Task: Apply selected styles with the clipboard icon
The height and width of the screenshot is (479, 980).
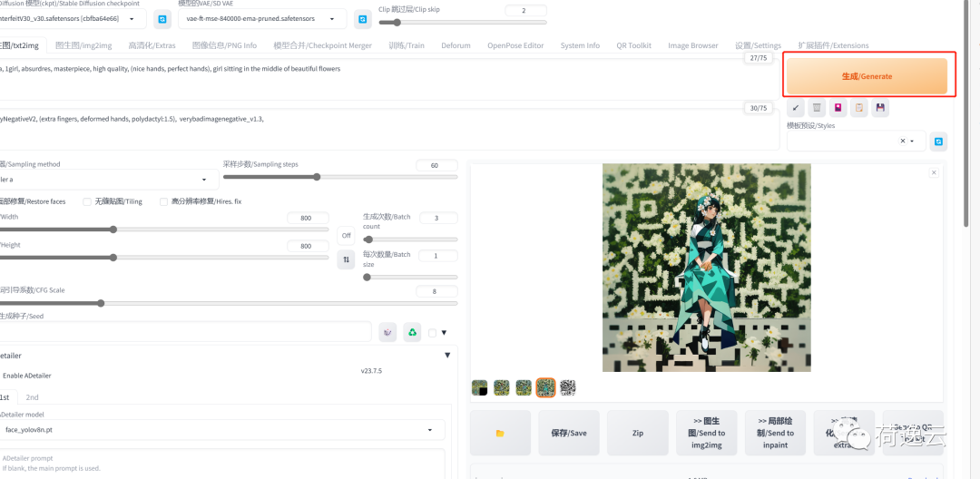Action: (x=858, y=108)
